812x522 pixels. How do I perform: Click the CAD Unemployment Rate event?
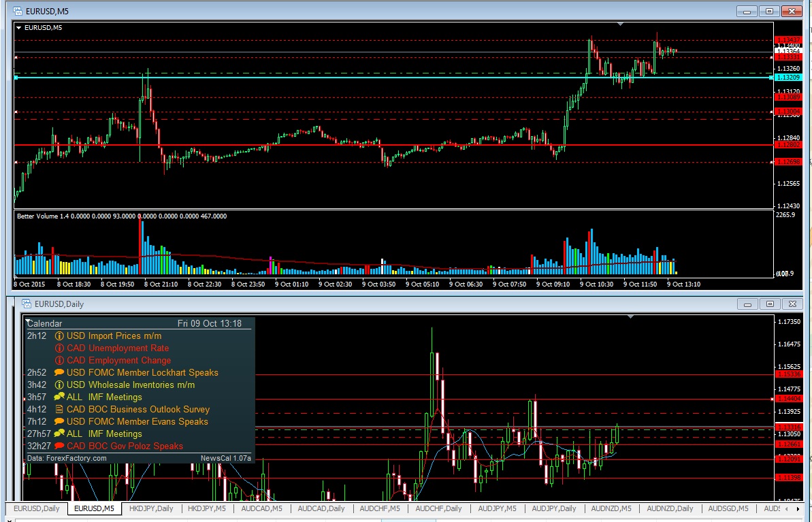118,348
